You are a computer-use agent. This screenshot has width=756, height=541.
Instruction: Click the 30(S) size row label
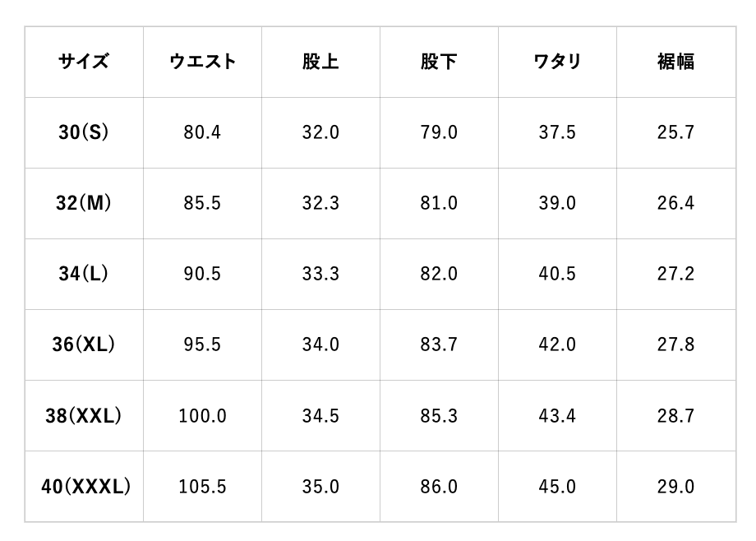tap(84, 132)
